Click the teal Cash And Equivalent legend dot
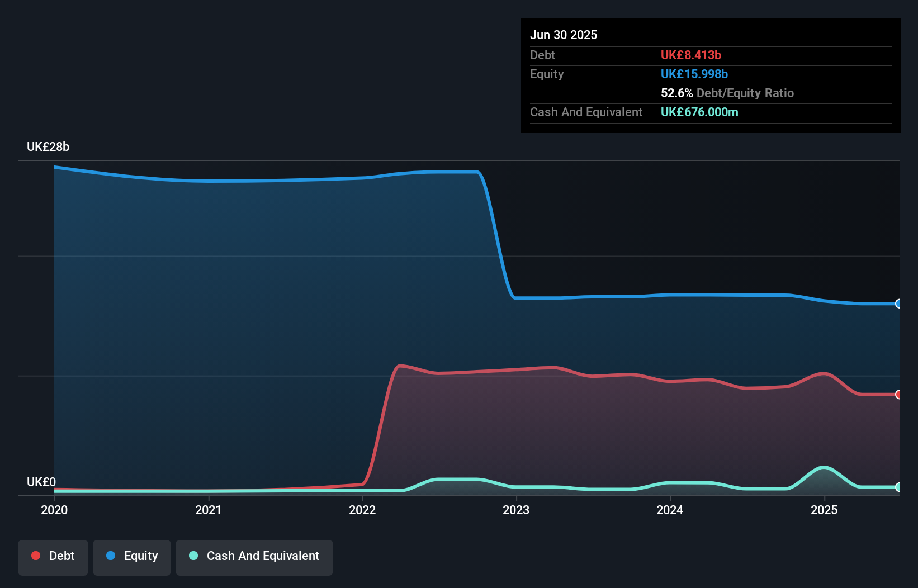The width and height of the screenshot is (918, 588). (192, 556)
